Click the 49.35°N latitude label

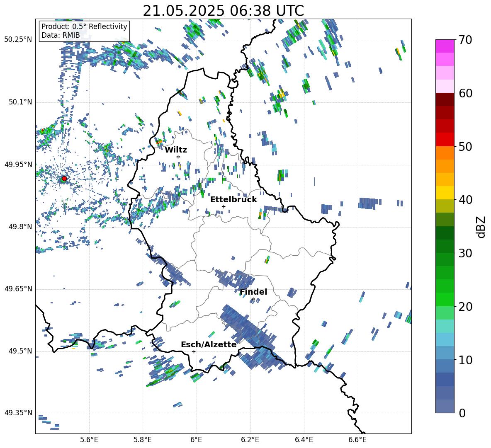18,413
